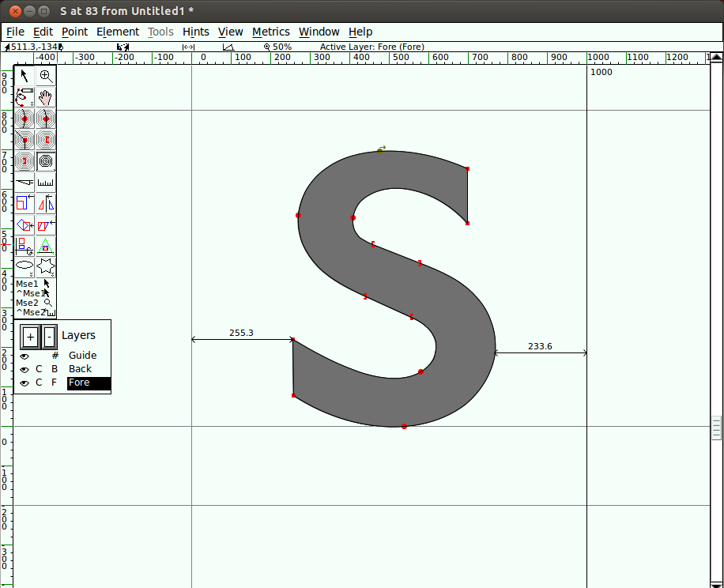Choose the Freehand draw tool
Image resolution: width=724 pixels, height=588 pixels.
[25, 97]
